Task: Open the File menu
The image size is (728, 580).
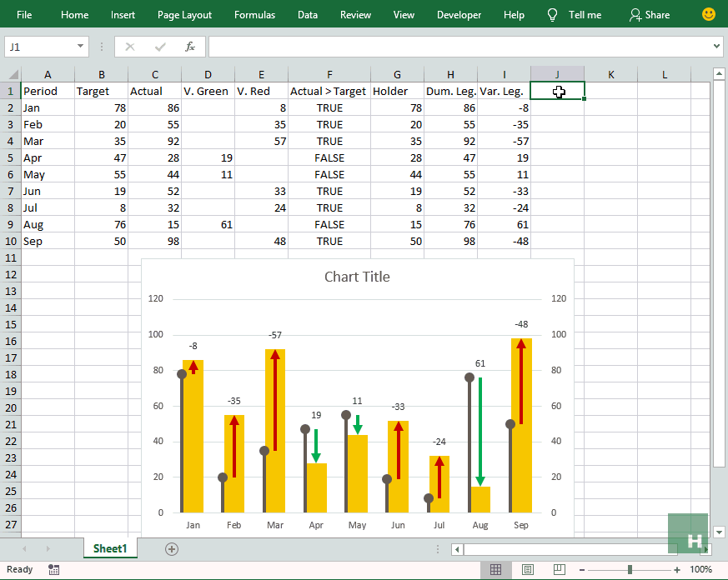Action: click(x=24, y=15)
